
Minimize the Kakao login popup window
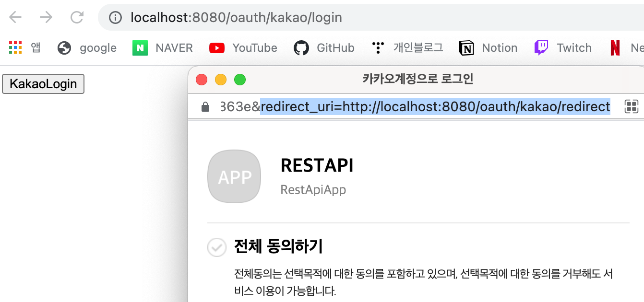click(220, 80)
